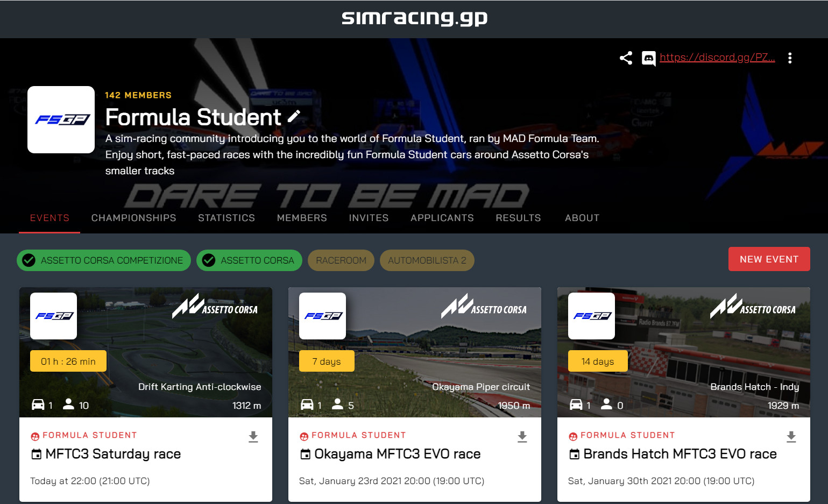
Task: Go to the Members tab
Action: [302, 218]
